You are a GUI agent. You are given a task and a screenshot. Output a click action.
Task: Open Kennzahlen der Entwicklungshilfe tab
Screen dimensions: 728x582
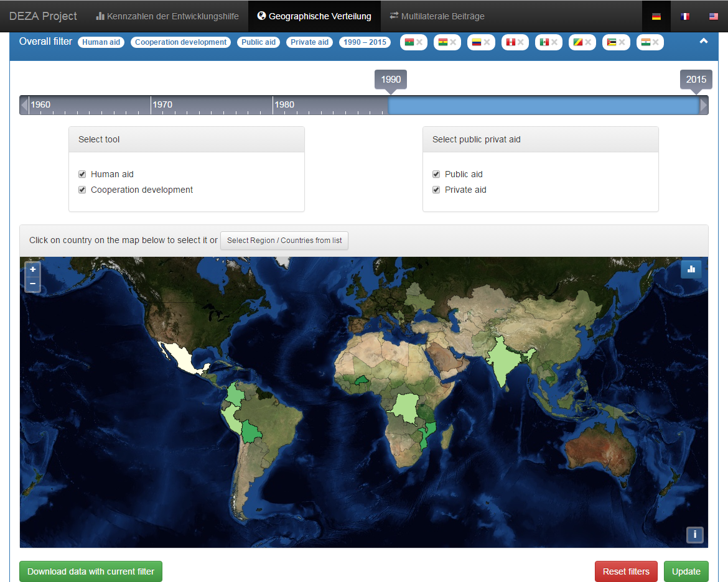click(167, 16)
